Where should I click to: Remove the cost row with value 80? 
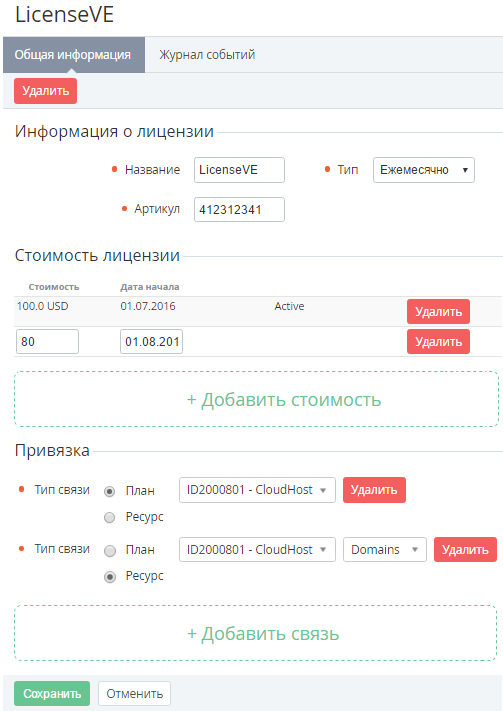438,341
